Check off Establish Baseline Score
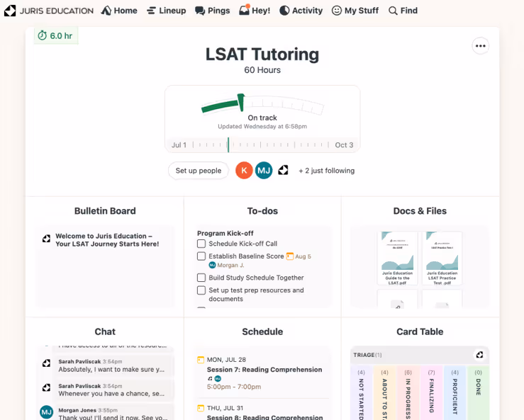 (x=201, y=256)
